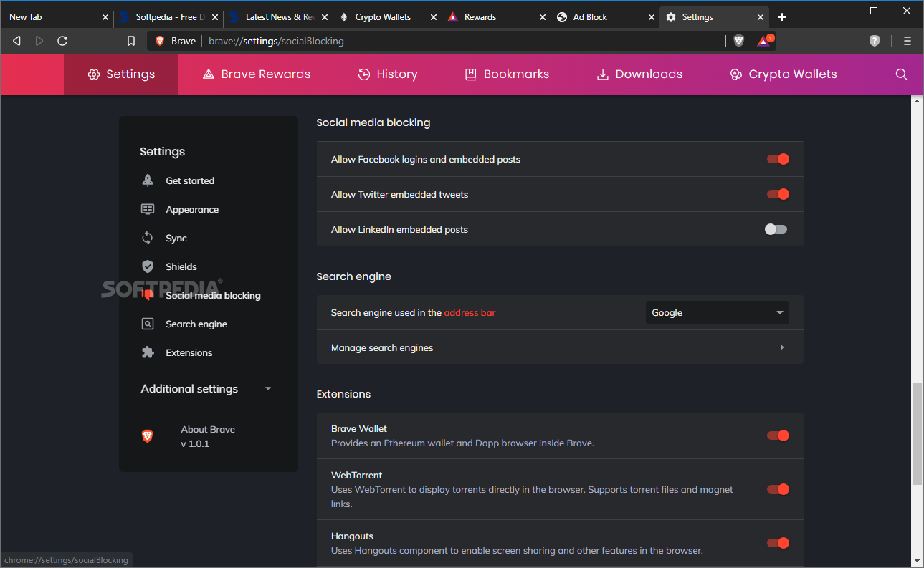924x568 pixels.
Task: Open Get started settings page
Action: click(190, 180)
